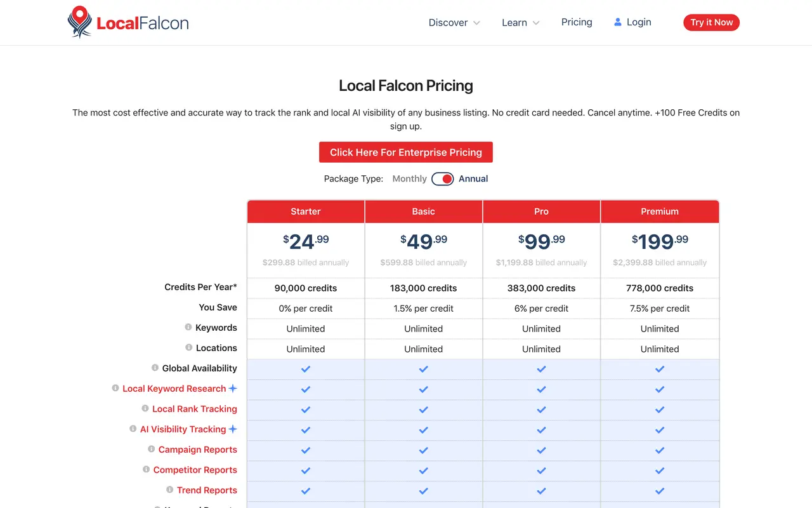Click '$2,399.88 billed annually' text
Image resolution: width=812 pixels, height=508 pixels.
pyautogui.click(x=660, y=262)
